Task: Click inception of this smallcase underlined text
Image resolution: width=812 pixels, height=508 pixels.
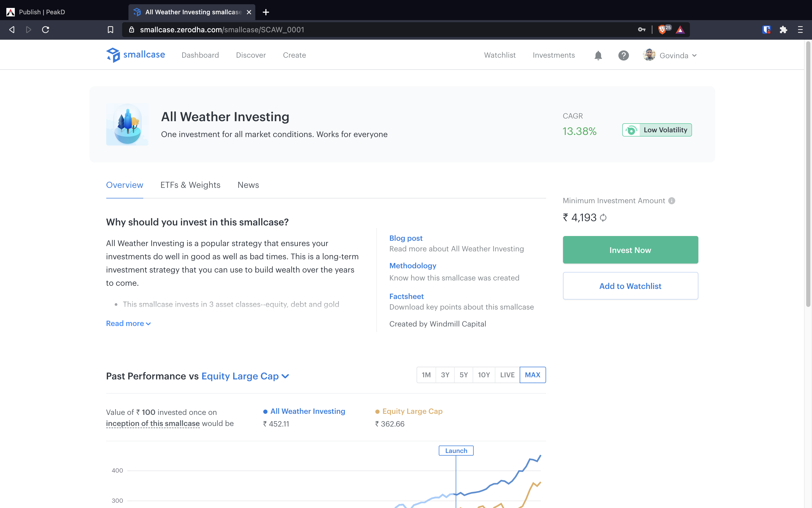Action: 153,423
